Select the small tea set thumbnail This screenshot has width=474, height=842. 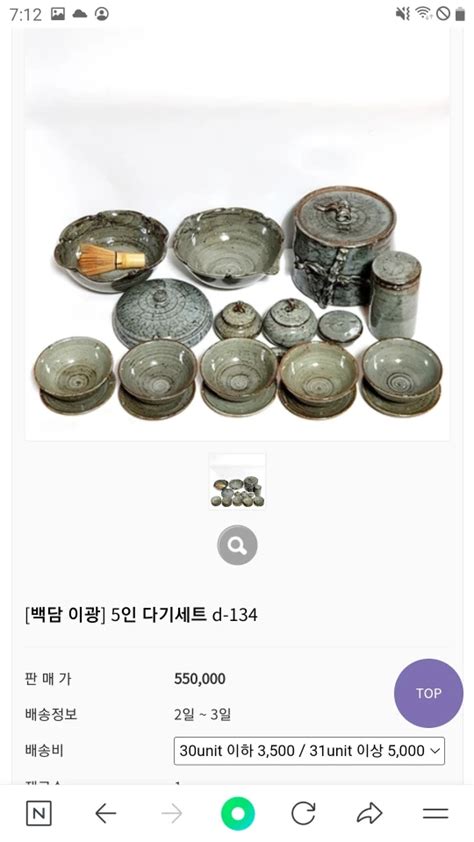[237, 481]
